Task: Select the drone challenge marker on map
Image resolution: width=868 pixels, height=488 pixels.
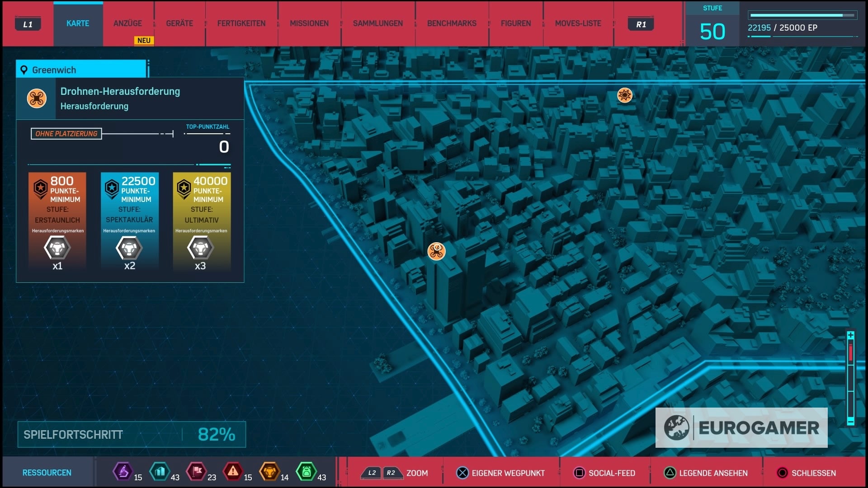Action: (436, 251)
